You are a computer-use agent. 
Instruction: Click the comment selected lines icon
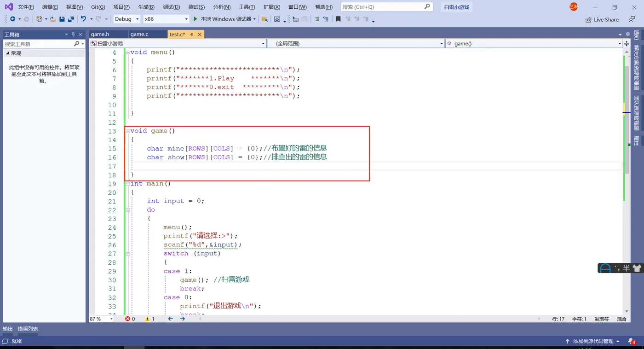pyautogui.click(x=317, y=19)
